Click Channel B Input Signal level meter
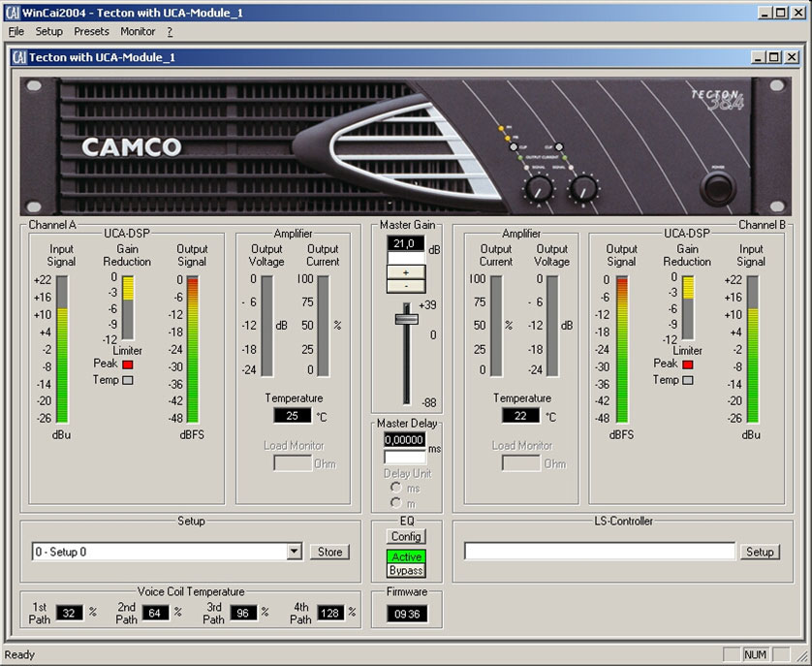This screenshot has width=812, height=666. tap(753, 350)
